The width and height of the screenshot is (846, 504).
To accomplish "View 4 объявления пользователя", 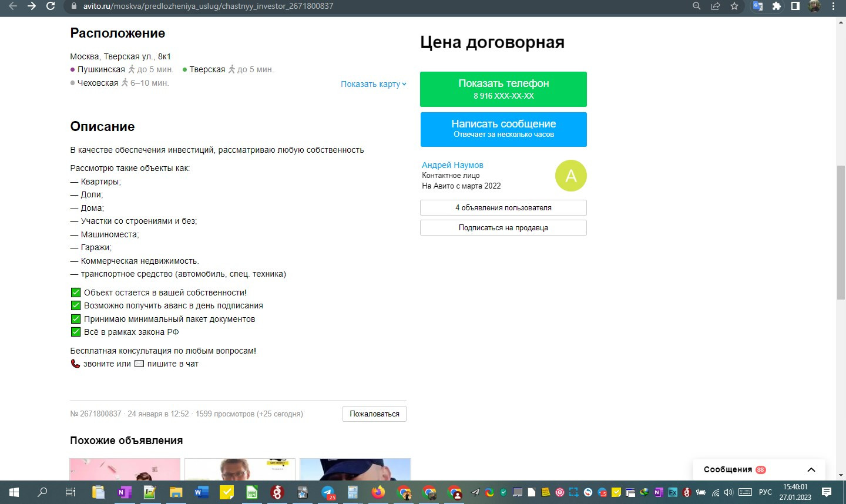I will pyautogui.click(x=503, y=207).
